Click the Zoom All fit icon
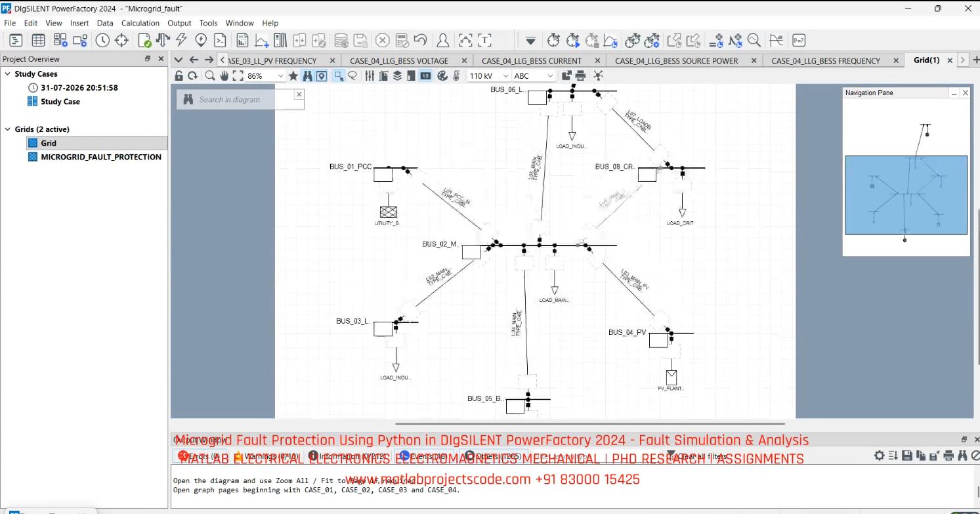Image resolution: width=980 pixels, height=514 pixels. click(x=238, y=75)
